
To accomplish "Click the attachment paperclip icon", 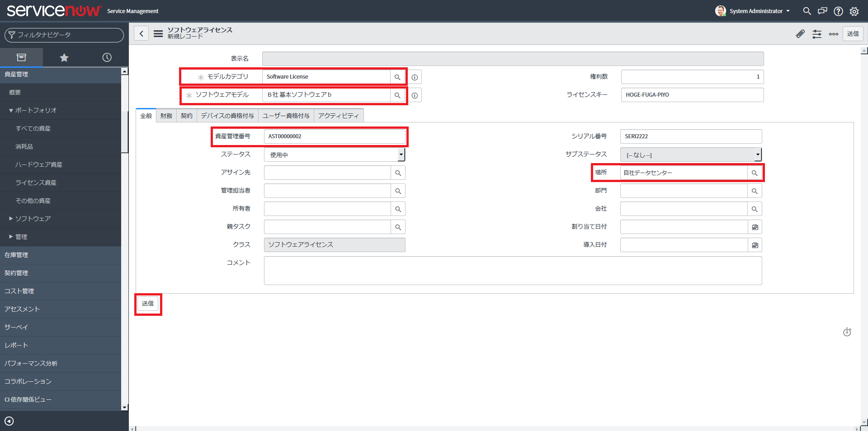I will click(x=800, y=34).
